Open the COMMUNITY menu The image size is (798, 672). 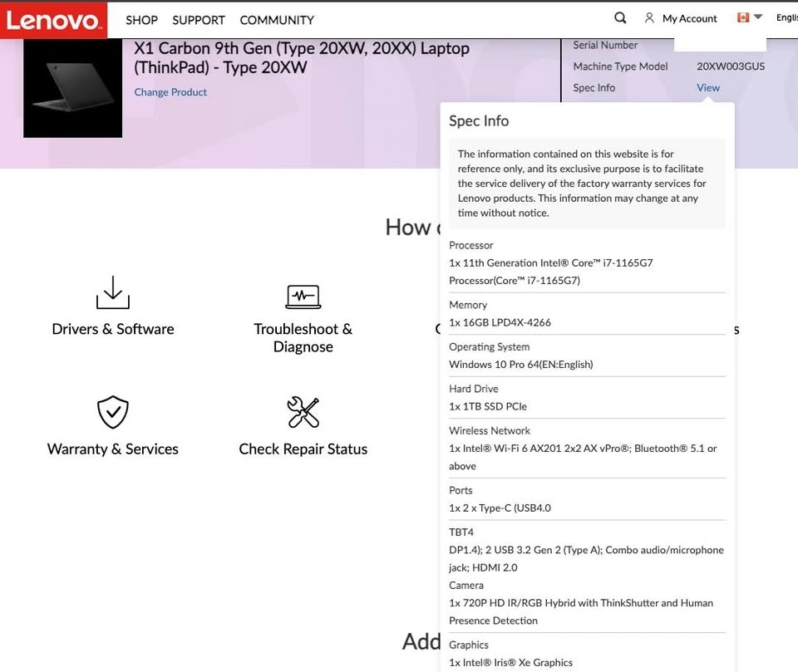[277, 20]
